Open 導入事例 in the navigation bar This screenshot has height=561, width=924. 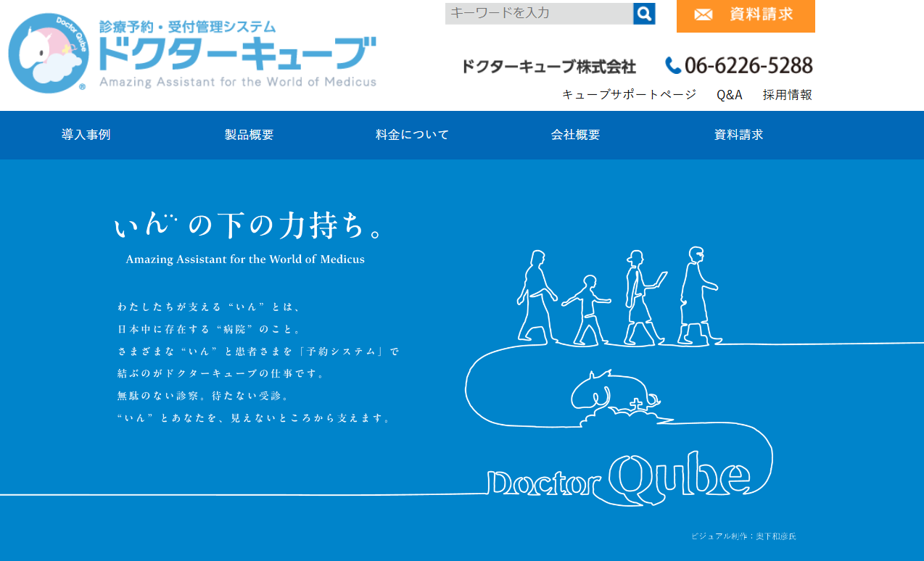(x=86, y=135)
